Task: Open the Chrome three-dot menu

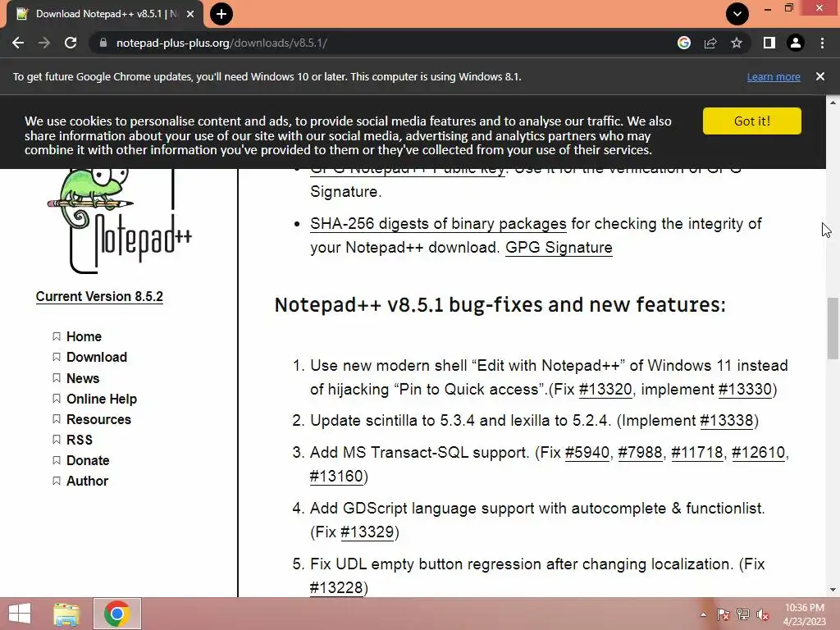Action: (x=822, y=43)
